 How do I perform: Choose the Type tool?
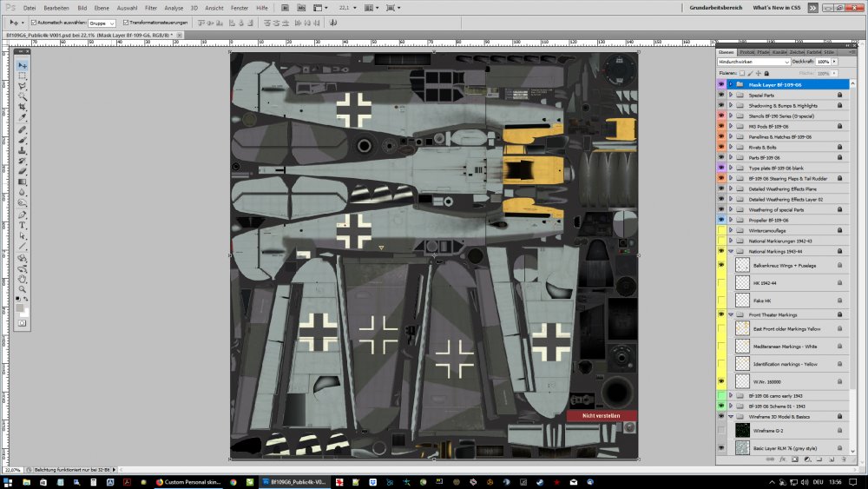(x=23, y=226)
